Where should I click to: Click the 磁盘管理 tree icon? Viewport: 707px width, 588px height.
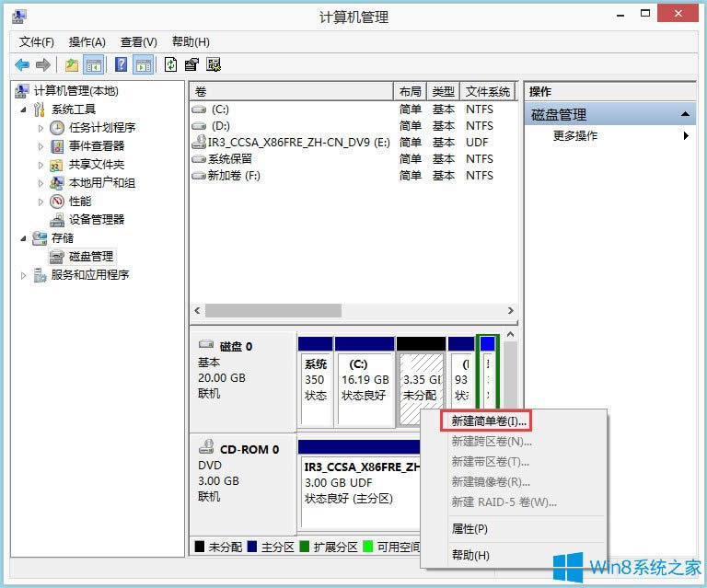(57, 257)
